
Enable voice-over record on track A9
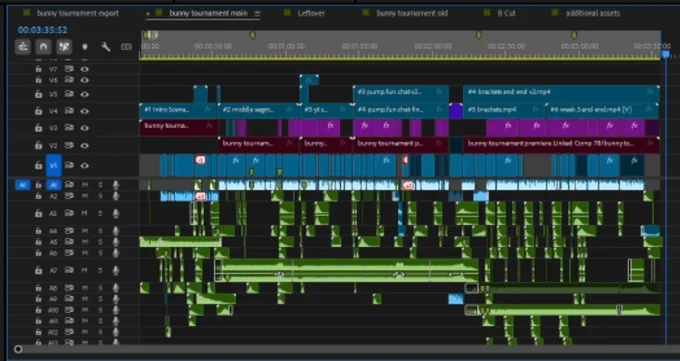tap(115, 299)
